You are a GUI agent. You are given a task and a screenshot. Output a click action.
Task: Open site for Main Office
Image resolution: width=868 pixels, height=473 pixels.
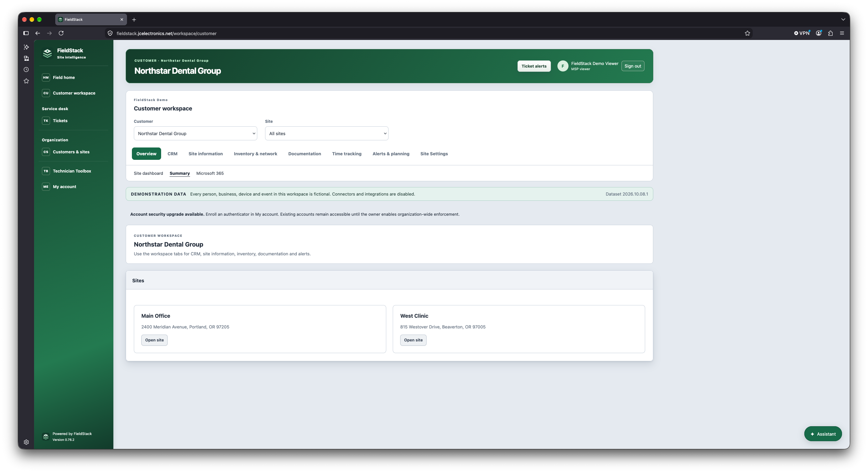point(154,340)
